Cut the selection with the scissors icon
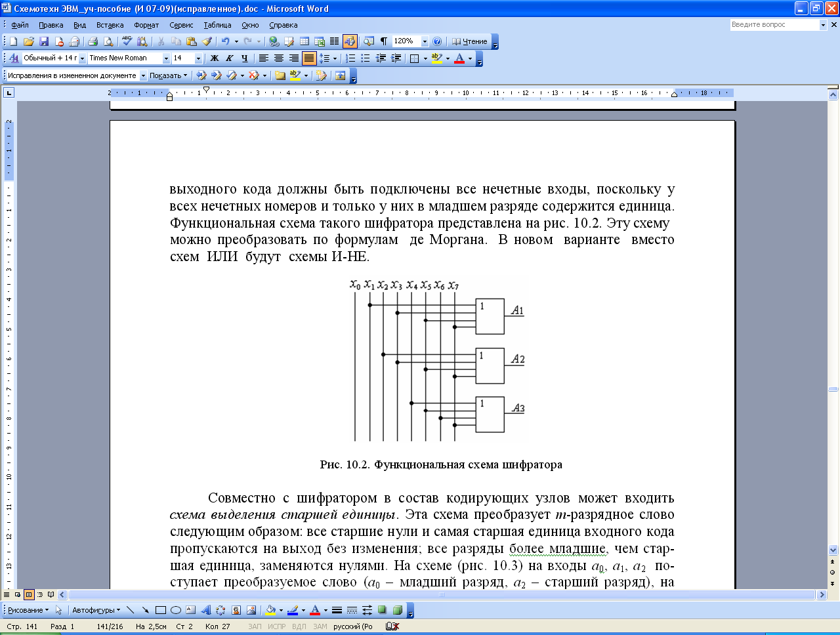This screenshot has width=840, height=635. (161, 41)
